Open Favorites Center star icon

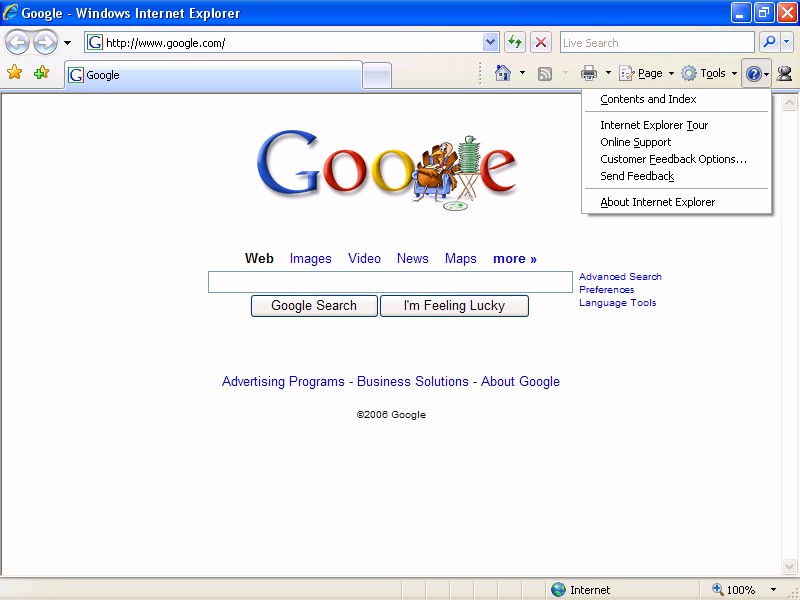pyautogui.click(x=15, y=73)
